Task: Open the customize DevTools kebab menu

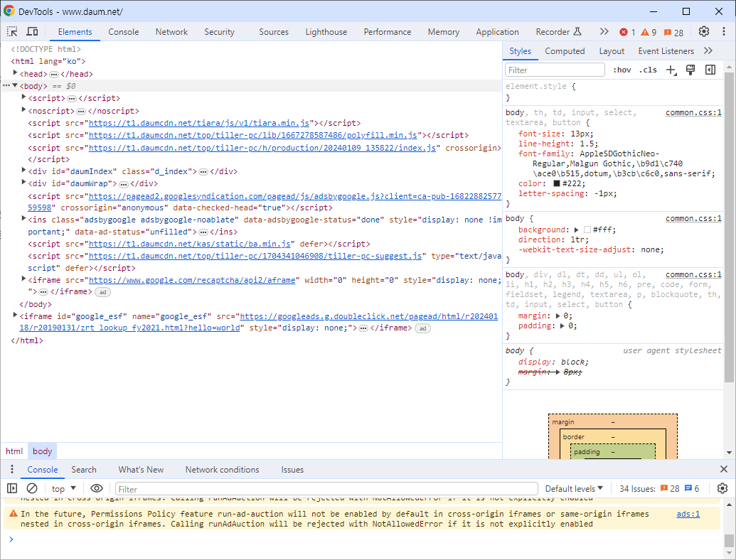Action: 723,31
